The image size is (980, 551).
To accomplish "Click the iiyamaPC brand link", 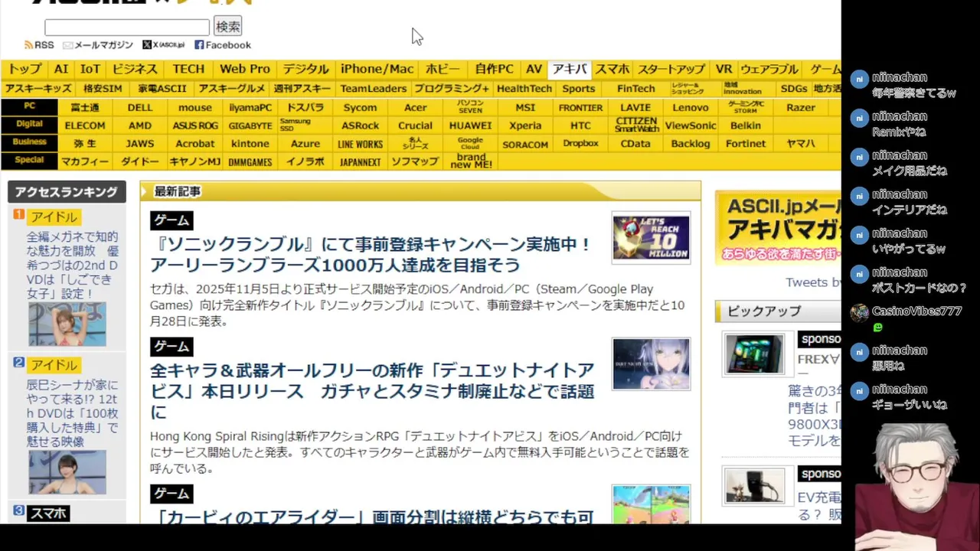I will [250, 108].
